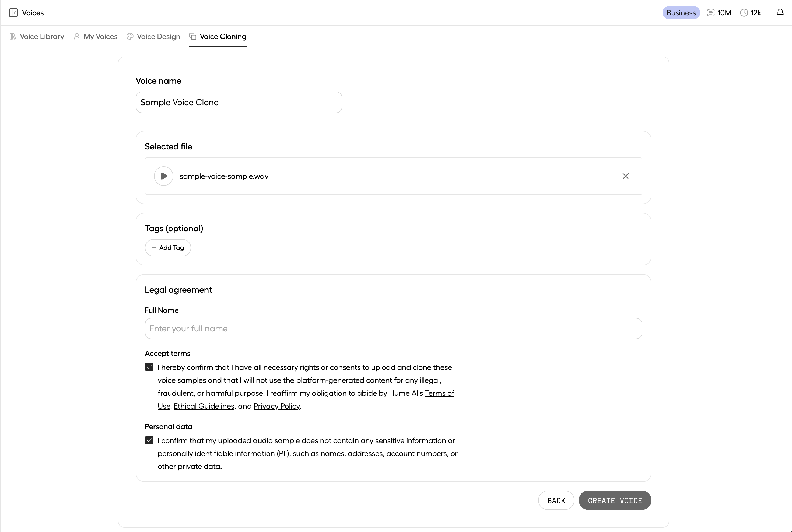Play the sample-voice-sample.wav file
The height and width of the screenshot is (532, 792).
click(163, 176)
